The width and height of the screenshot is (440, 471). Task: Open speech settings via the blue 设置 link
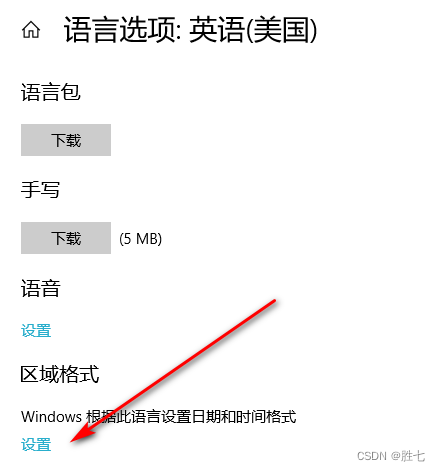36,331
